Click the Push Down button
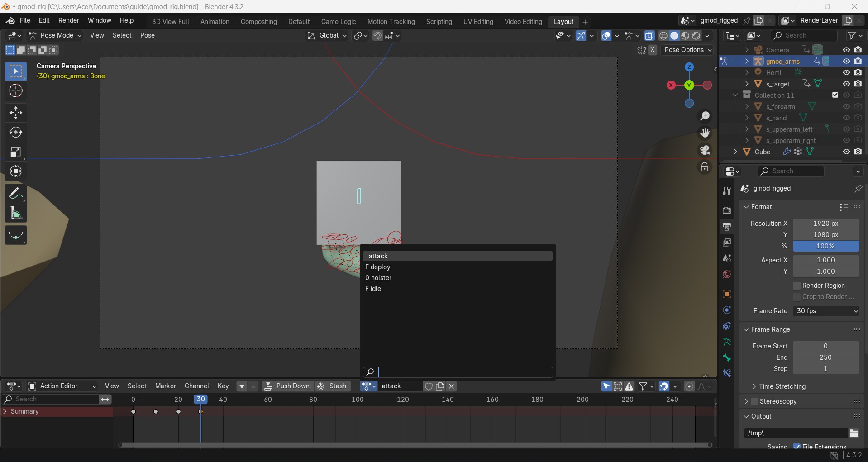868x462 pixels. pos(287,386)
